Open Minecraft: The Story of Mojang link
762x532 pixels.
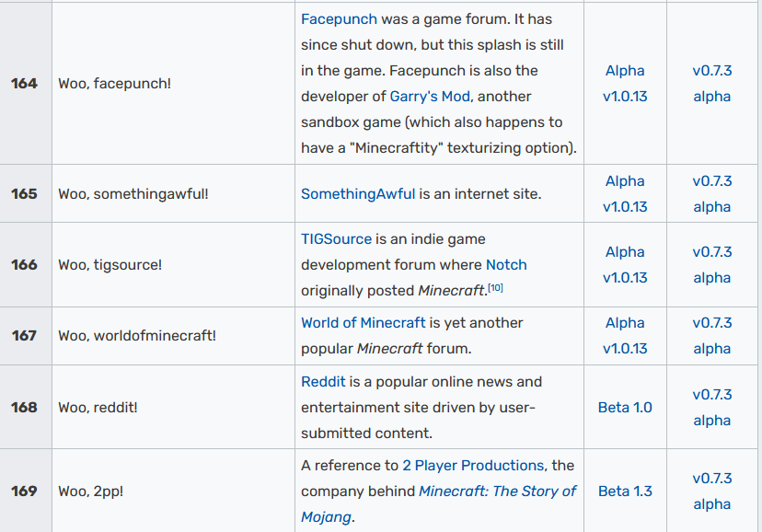coord(438,503)
